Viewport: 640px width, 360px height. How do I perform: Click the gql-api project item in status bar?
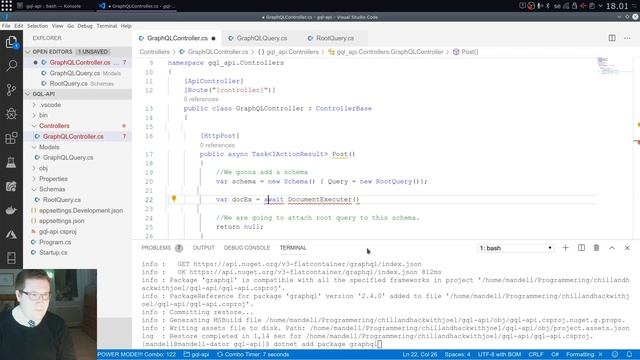pyautogui.click(x=196, y=354)
